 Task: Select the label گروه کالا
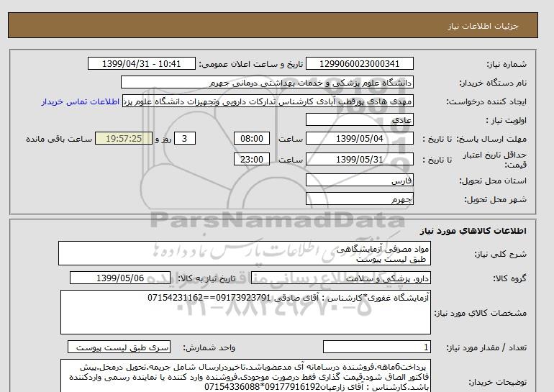(x=510, y=278)
